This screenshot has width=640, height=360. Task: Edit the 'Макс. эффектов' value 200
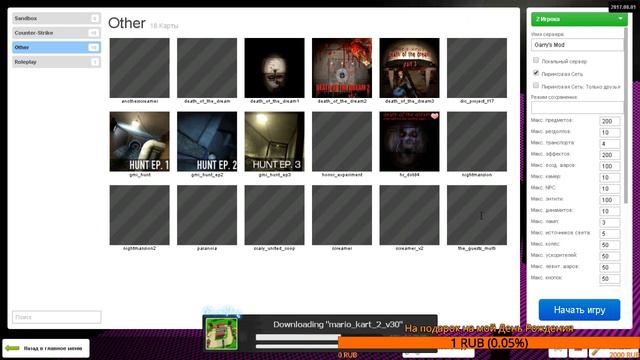(x=610, y=155)
